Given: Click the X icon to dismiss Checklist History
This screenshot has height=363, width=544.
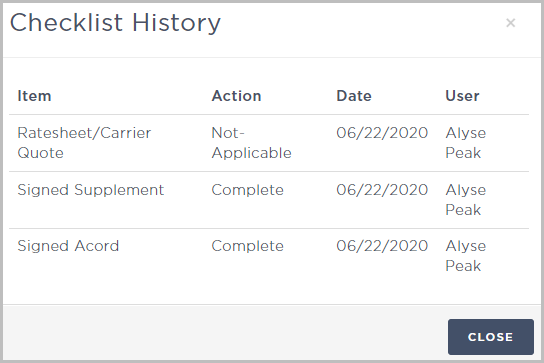Looking at the screenshot, I should click(510, 23).
